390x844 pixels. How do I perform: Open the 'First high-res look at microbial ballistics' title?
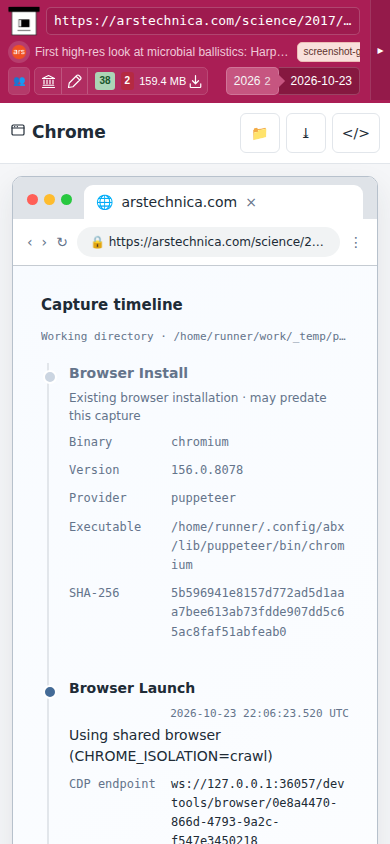[x=161, y=52]
